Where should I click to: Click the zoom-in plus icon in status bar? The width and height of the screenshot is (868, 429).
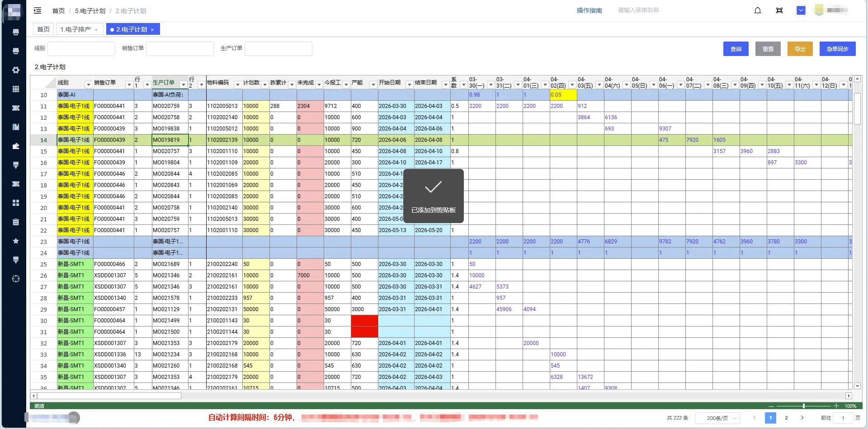tap(836, 406)
